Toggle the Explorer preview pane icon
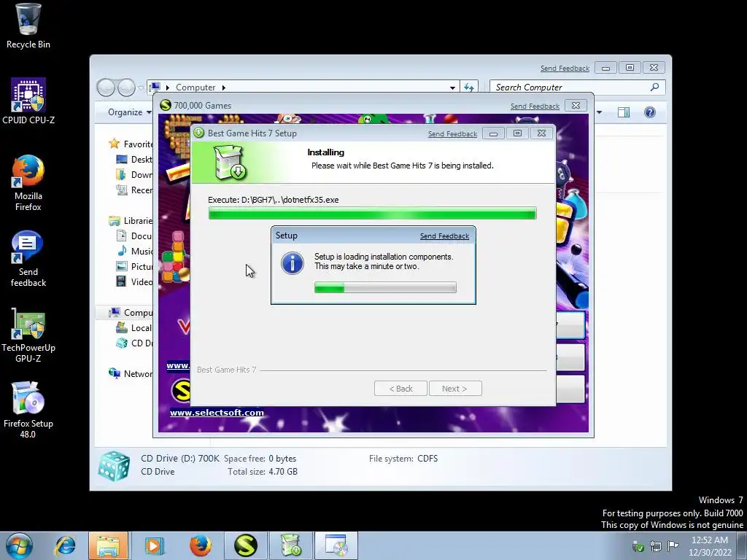This screenshot has width=747, height=560. (623, 112)
